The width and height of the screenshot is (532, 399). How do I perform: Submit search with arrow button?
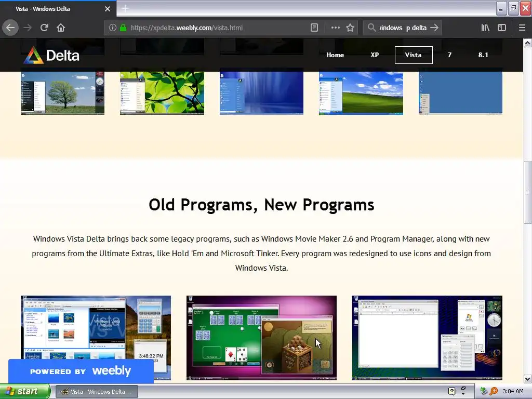pos(434,28)
